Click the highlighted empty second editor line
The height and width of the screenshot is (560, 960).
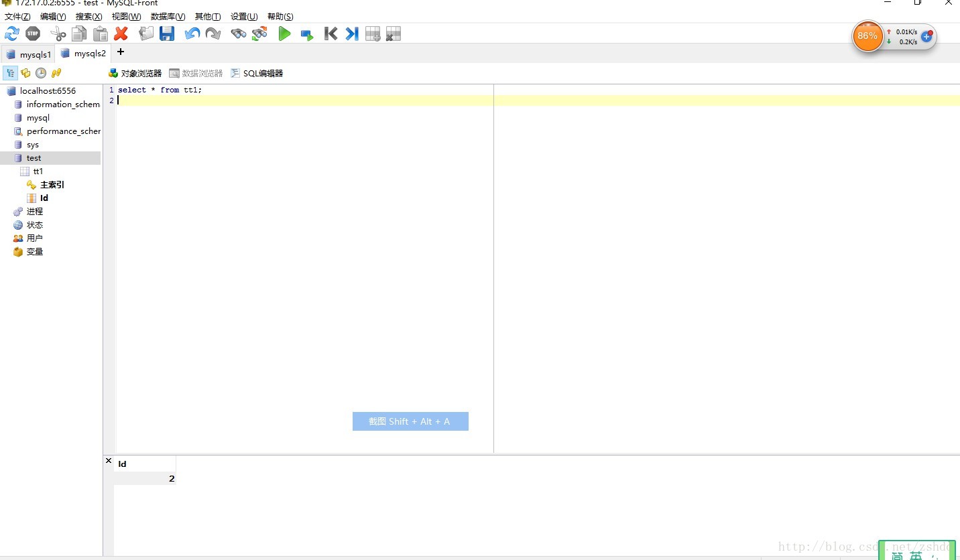click(538, 100)
